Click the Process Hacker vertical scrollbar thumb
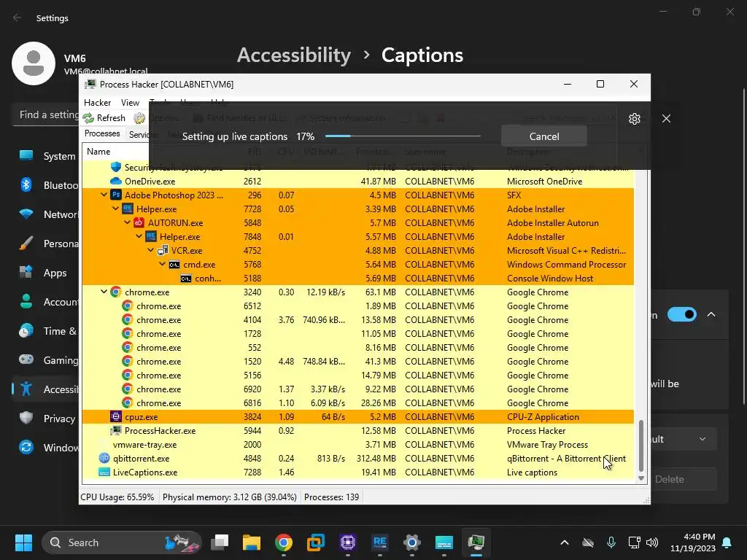Viewport: 747px width, 560px height. [x=641, y=446]
